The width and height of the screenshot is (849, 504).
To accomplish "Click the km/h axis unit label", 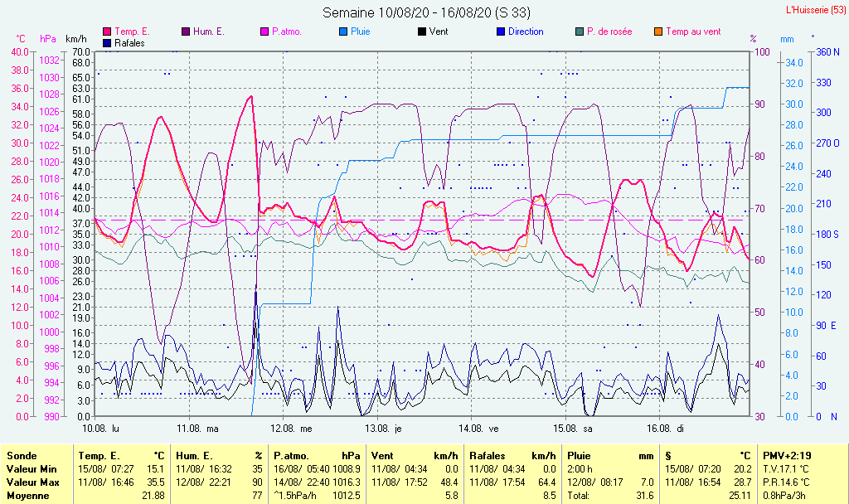I will pyautogui.click(x=75, y=39).
